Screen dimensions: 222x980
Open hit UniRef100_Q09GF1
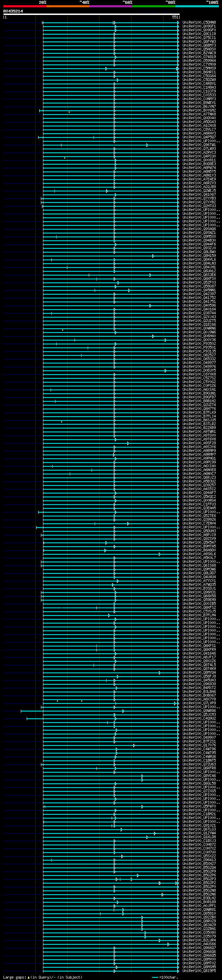pos(199,26)
